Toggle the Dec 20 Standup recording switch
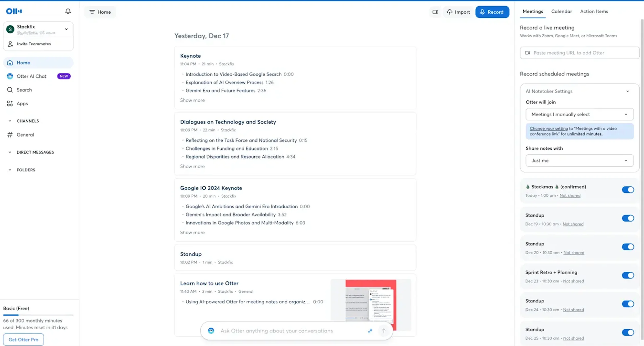644x346 pixels. (x=628, y=247)
